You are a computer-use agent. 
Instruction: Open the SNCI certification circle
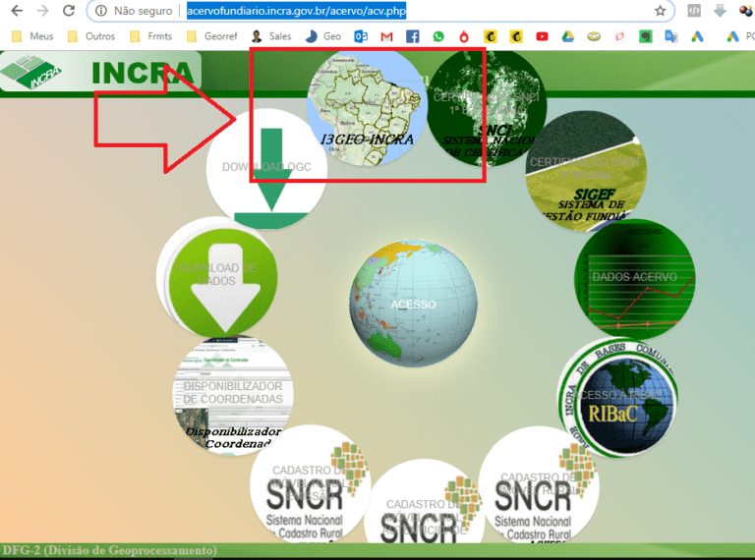(488, 109)
